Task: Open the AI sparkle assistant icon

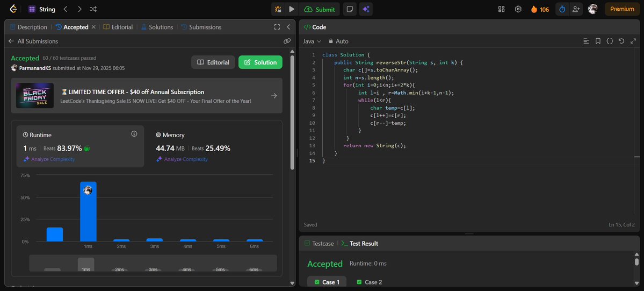Action: pyautogui.click(x=366, y=9)
